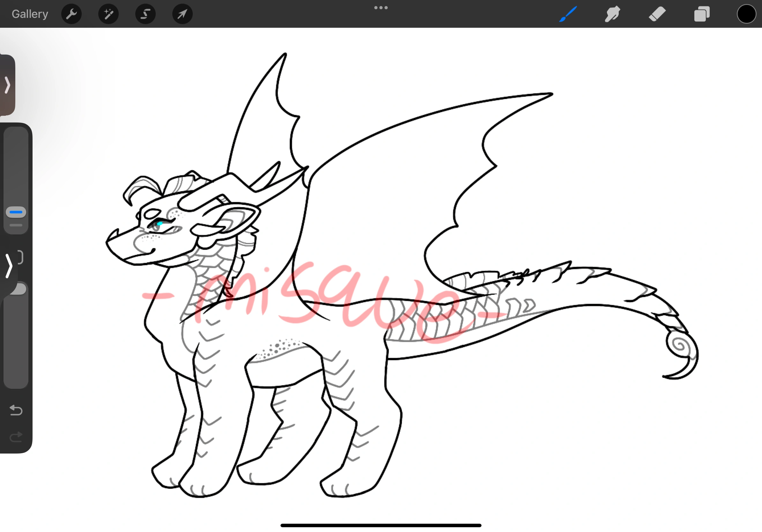Tap the square modify control on the sidebar
762x532 pixels.
(x=20, y=256)
